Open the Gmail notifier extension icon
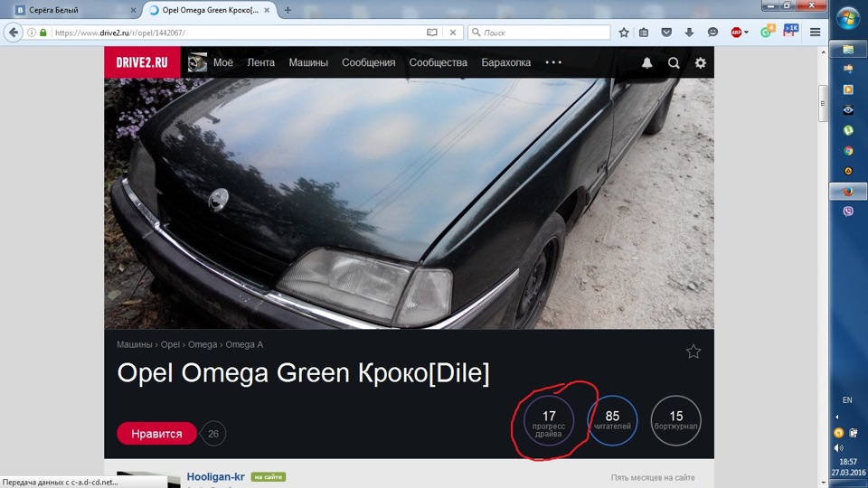868x488 pixels. click(x=790, y=31)
